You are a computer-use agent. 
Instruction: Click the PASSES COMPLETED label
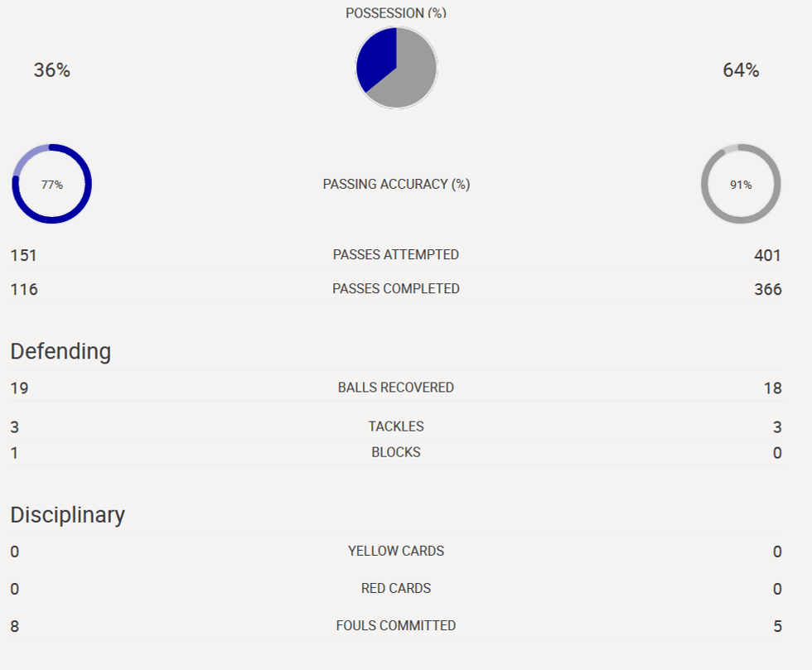click(396, 288)
